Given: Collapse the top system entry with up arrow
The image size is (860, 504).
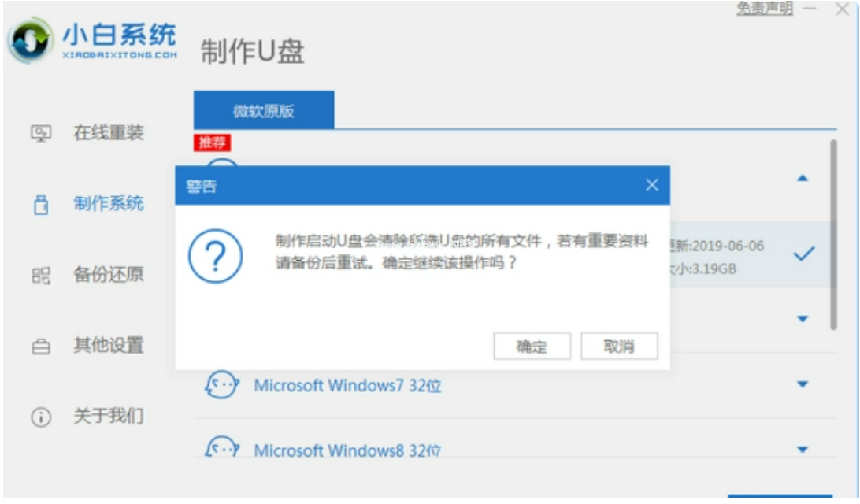Looking at the screenshot, I should (803, 178).
